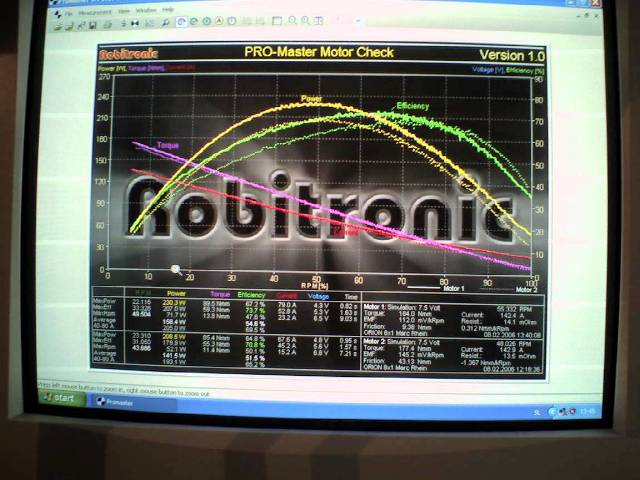Click the PRO-Master Motor Check title
Image resolution: width=640 pixels, height=480 pixels.
coord(319,52)
